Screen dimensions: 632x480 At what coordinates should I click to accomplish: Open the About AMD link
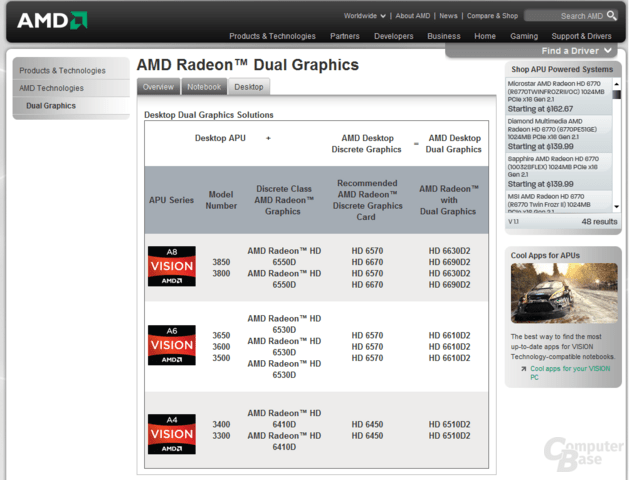pyautogui.click(x=413, y=16)
